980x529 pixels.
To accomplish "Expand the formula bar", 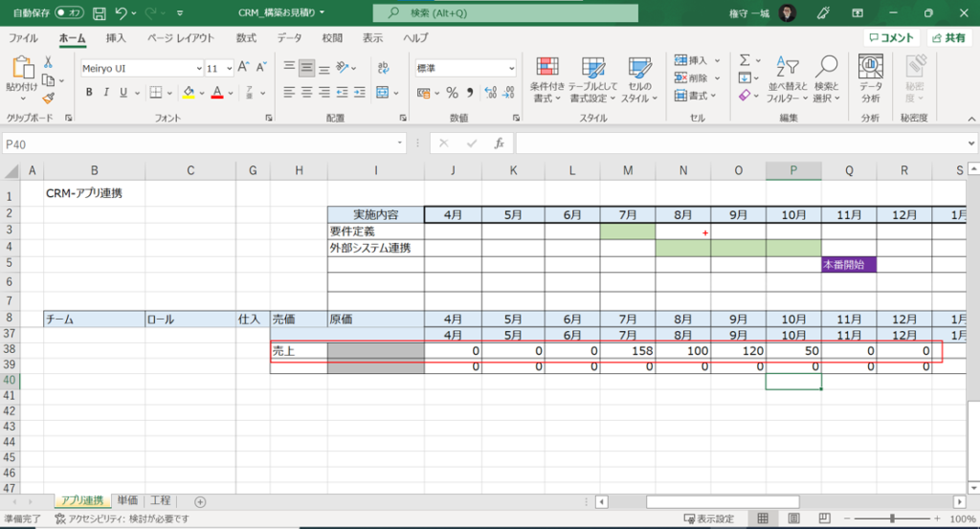I will pos(970,143).
